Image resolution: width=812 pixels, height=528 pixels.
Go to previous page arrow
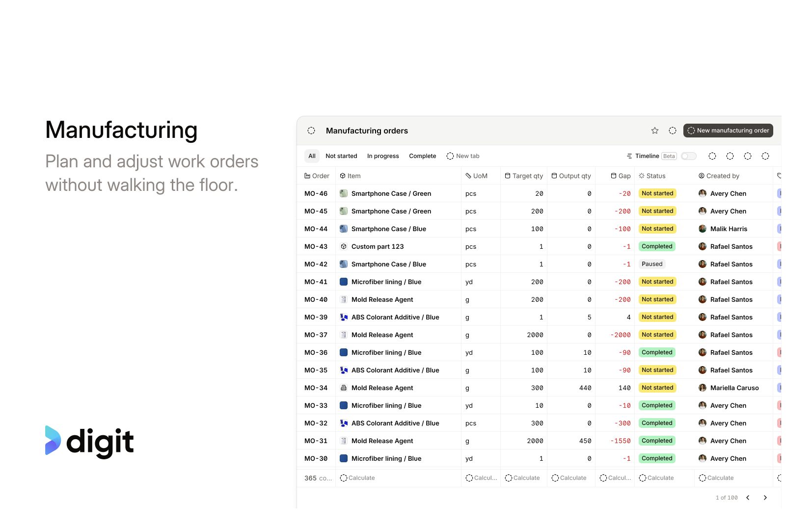pyautogui.click(x=748, y=498)
